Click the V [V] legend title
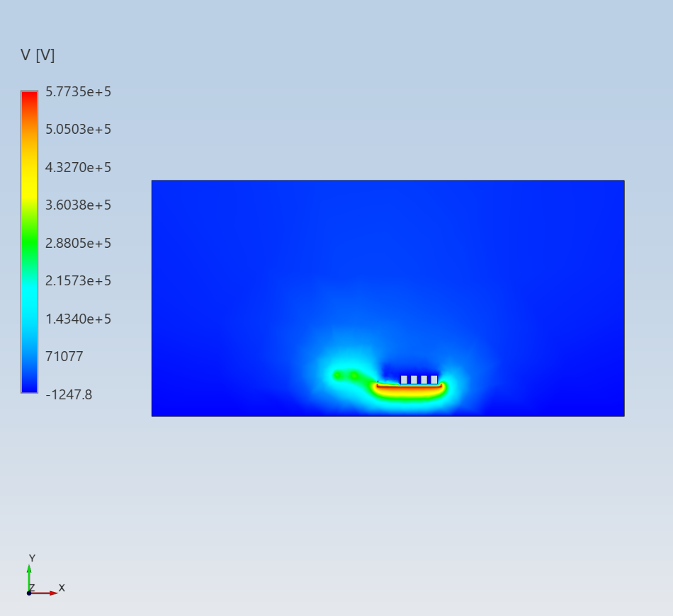Image resolution: width=673 pixels, height=616 pixels. (x=38, y=55)
